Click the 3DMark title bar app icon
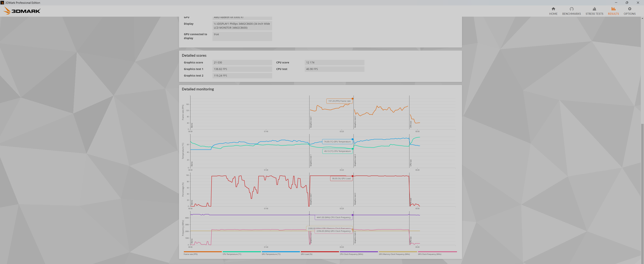This screenshot has width=644, height=264. pyautogui.click(x=2, y=2)
